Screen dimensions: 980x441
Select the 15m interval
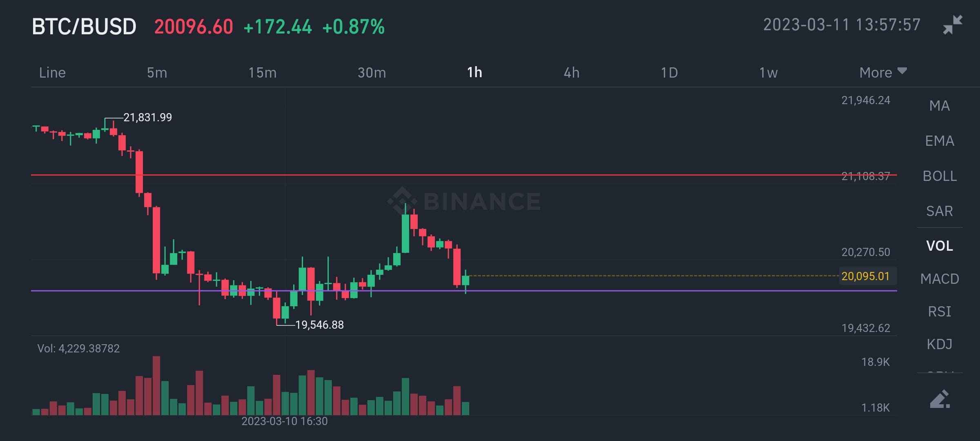[262, 73]
